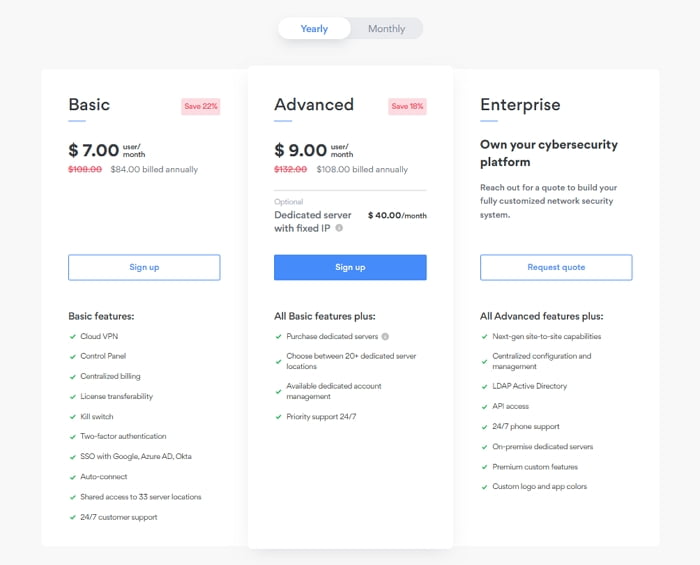Click checkmark beside Priority support 24/7
The width and height of the screenshot is (700, 565).
[279, 417]
